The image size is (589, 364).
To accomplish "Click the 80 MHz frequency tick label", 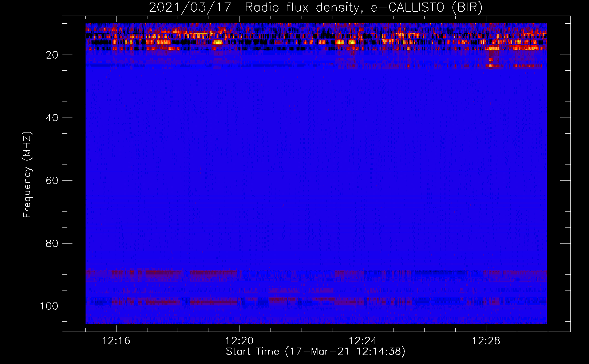I will (x=52, y=244).
